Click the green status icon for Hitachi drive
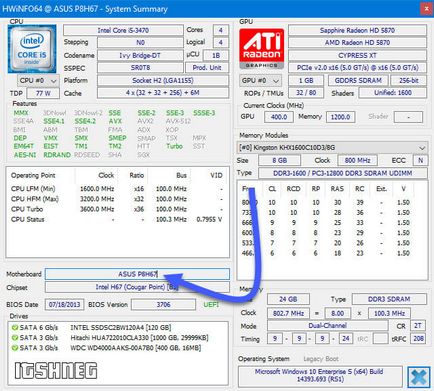Image resolution: width=434 pixels, height=391 pixels. (14, 338)
